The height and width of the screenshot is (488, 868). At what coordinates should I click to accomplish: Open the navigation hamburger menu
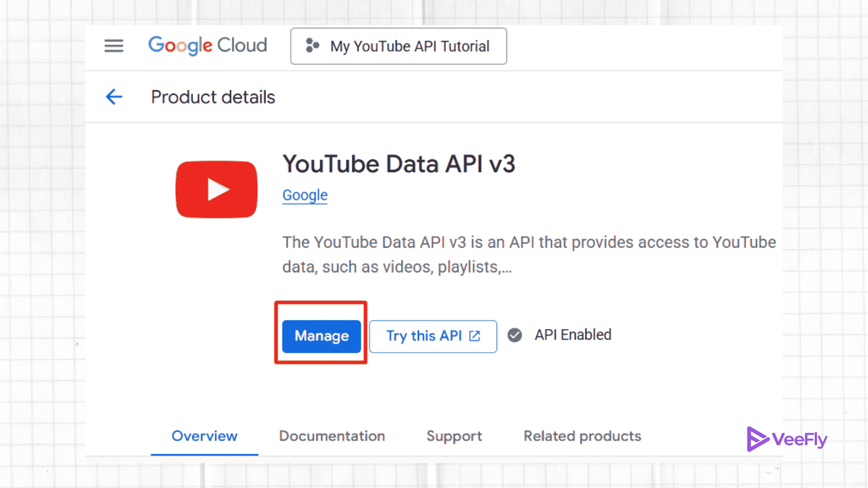pyautogui.click(x=113, y=46)
